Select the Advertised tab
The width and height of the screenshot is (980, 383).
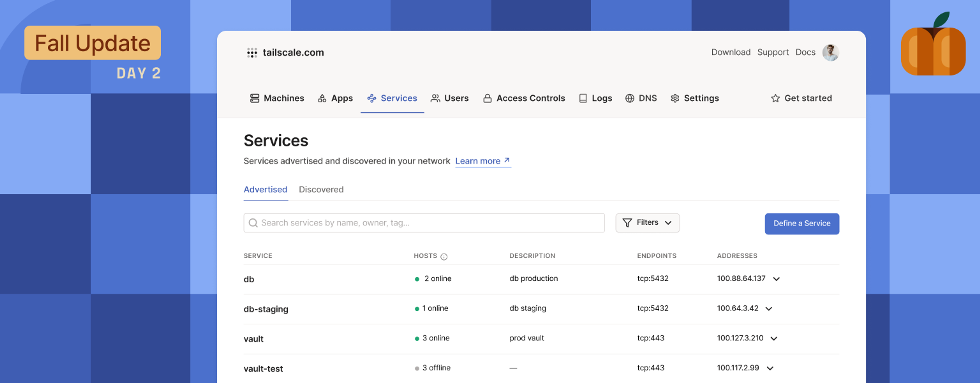tap(265, 190)
